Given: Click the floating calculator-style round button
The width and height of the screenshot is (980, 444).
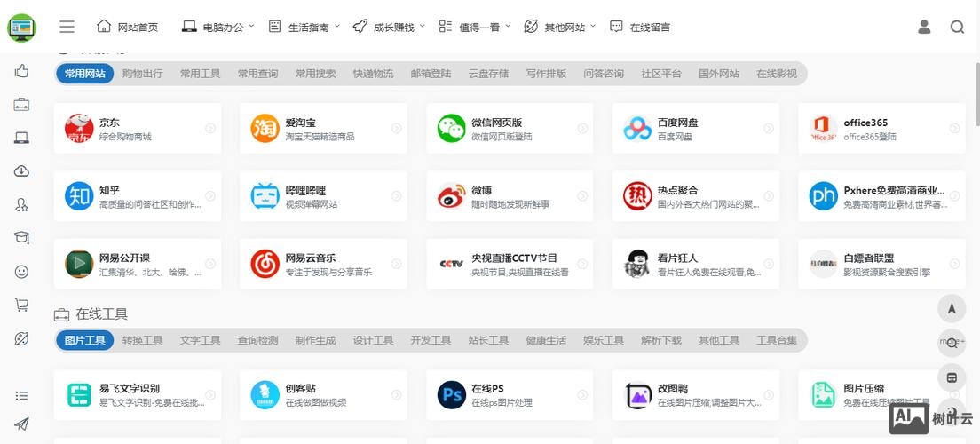Looking at the screenshot, I should point(952,377).
